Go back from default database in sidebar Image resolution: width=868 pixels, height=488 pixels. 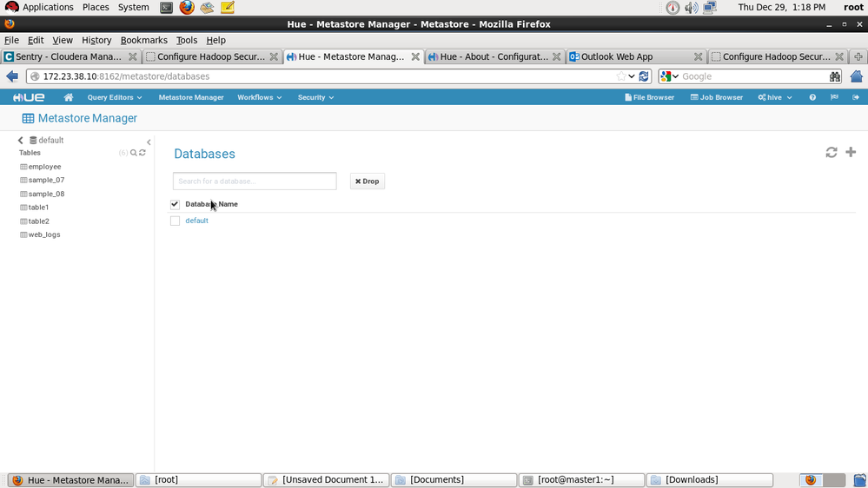pos(21,141)
